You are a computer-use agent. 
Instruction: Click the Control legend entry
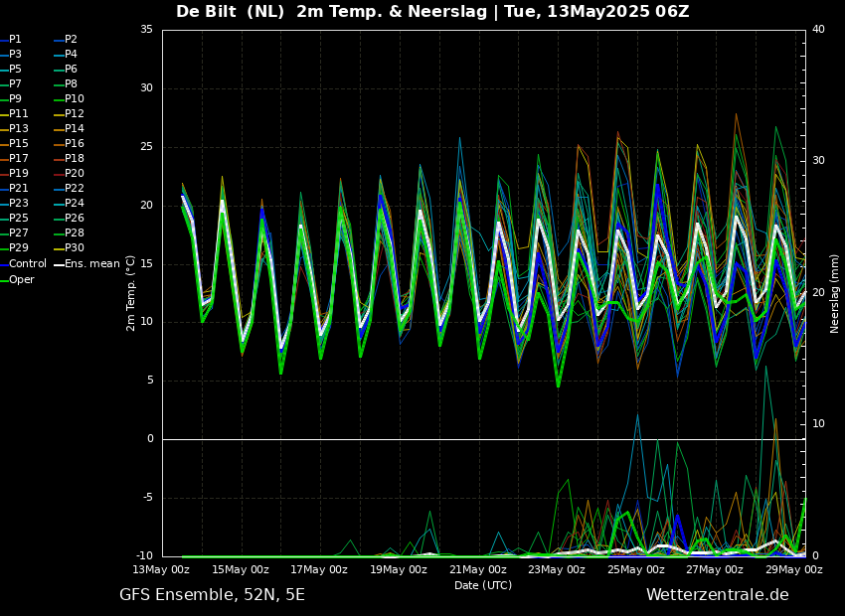pos(28,263)
